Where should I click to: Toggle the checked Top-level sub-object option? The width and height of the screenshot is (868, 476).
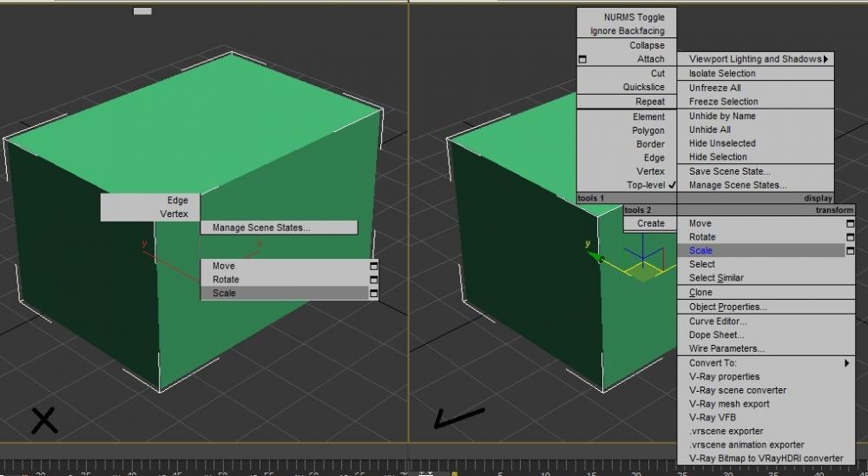pos(647,185)
